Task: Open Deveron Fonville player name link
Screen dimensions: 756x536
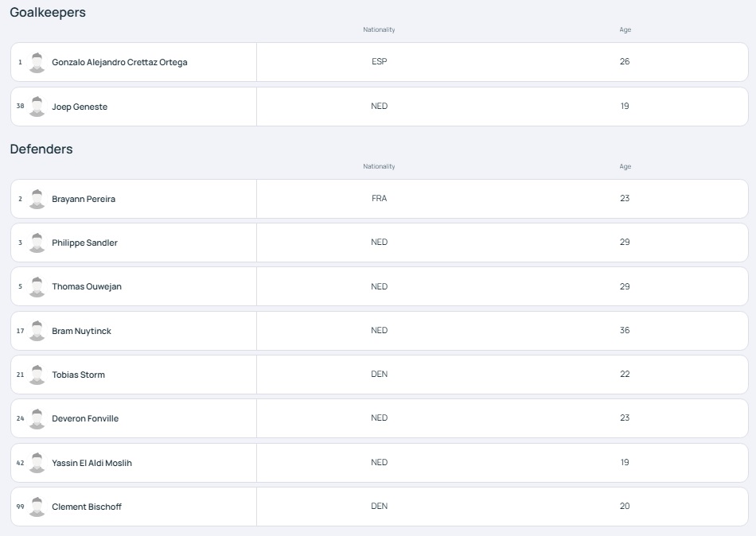Action: click(85, 418)
